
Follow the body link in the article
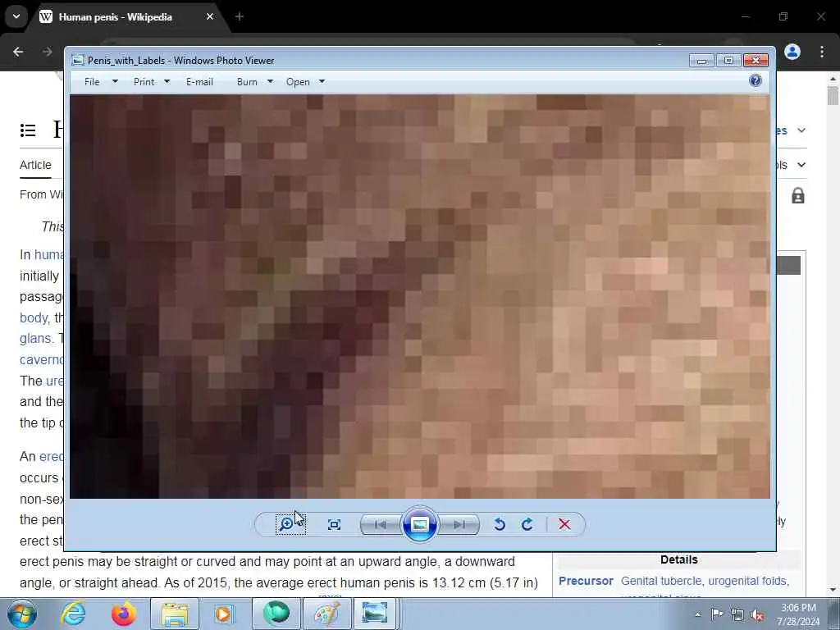tap(34, 317)
